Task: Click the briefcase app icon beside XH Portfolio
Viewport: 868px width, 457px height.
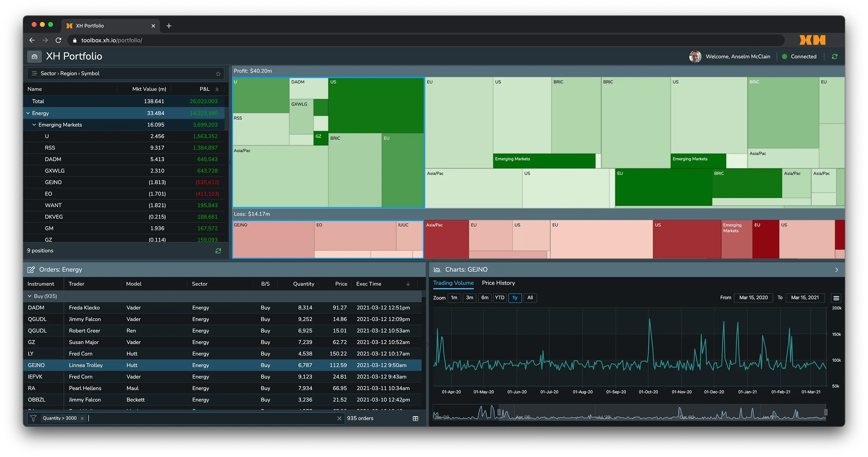Action: [34, 56]
